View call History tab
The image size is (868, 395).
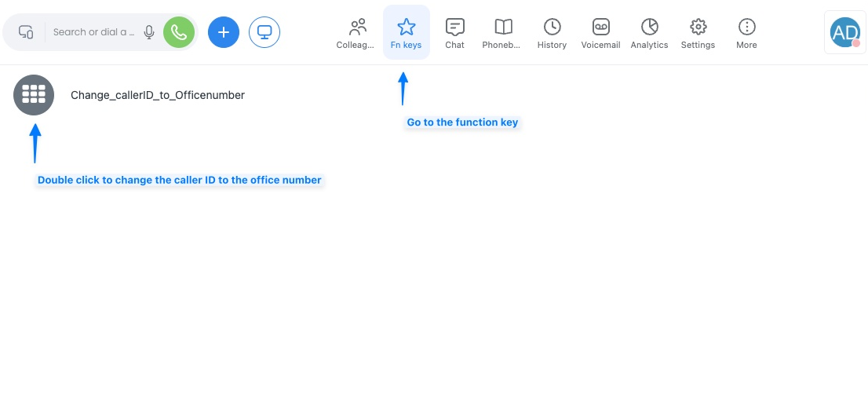coord(552,33)
